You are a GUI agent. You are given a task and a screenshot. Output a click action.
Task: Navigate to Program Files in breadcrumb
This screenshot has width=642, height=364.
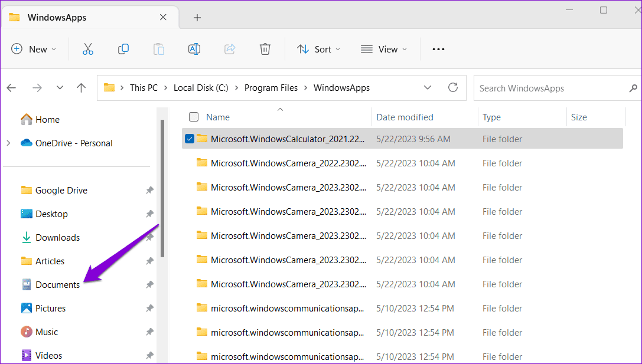pos(271,88)
